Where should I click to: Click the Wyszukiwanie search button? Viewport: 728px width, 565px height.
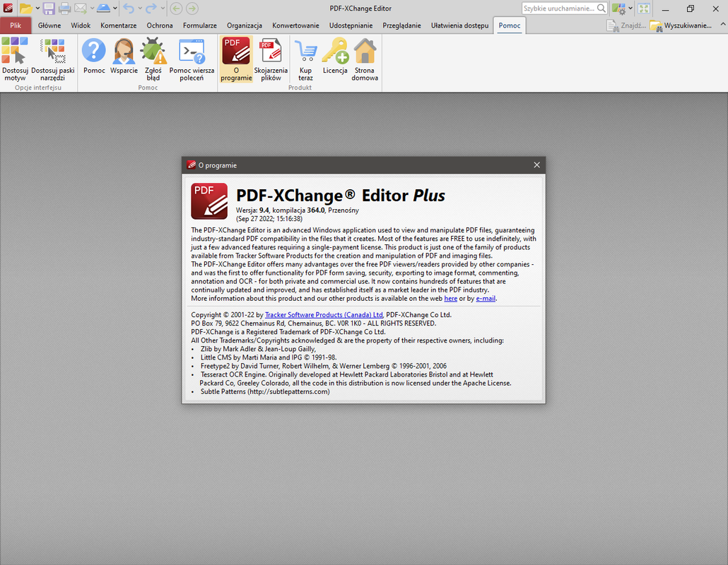[681, 25]
